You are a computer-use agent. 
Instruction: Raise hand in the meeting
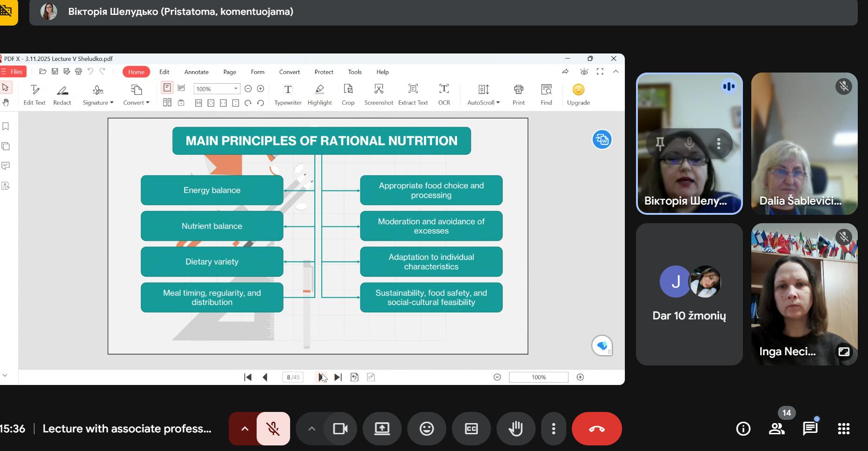[516, 429]
